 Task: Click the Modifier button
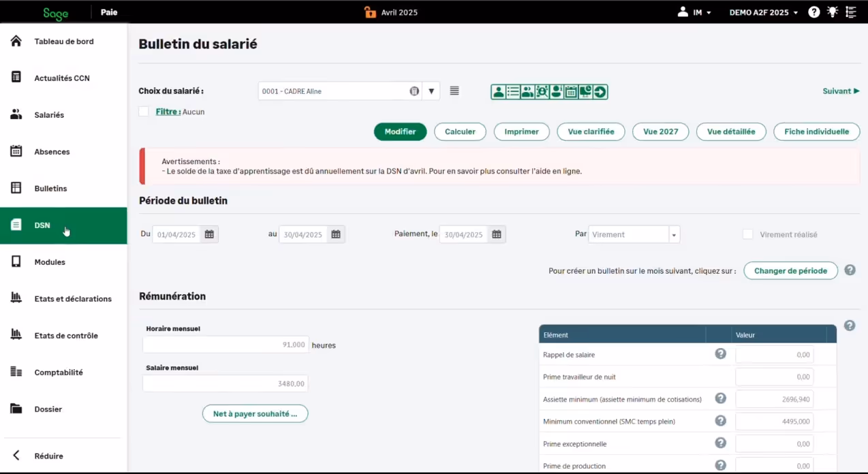tap(400, 131)
